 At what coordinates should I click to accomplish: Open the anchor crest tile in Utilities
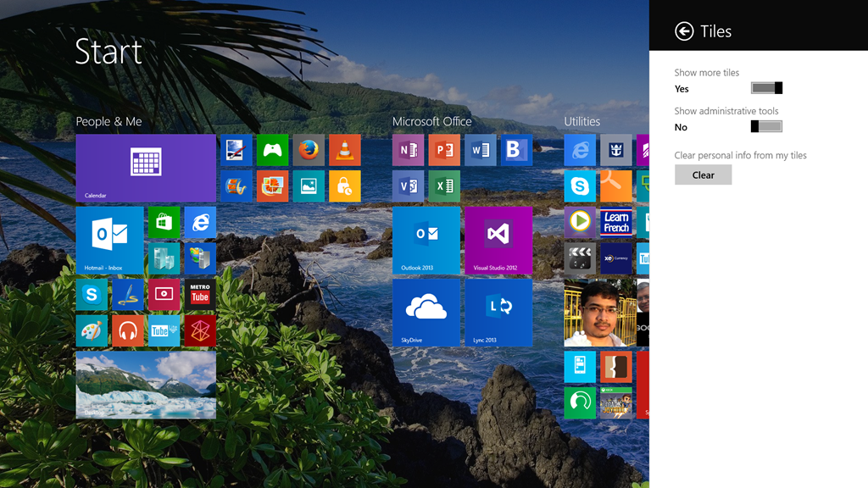pos(615,150)
